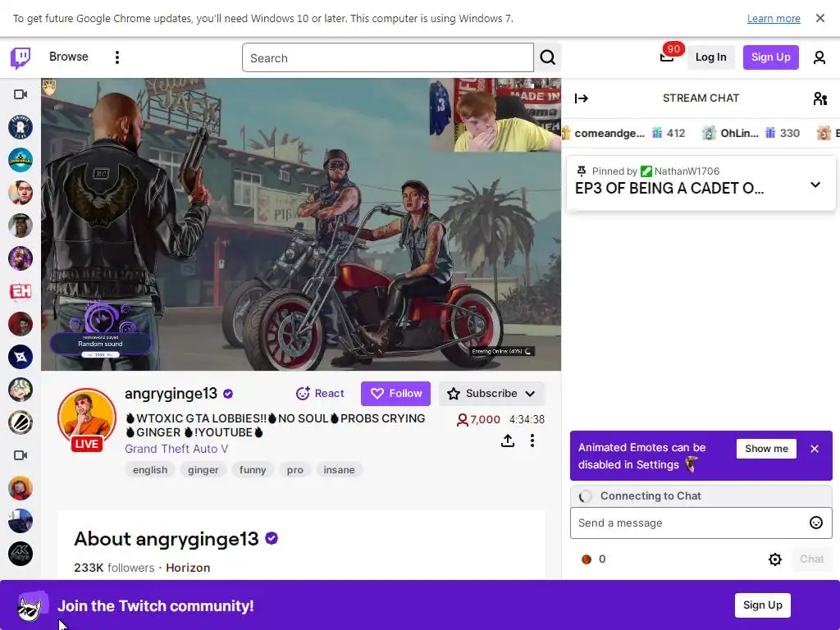The image size is (840, 630).
Task: Click the streamer webcam overlay
Action: [x=495, y=115]
